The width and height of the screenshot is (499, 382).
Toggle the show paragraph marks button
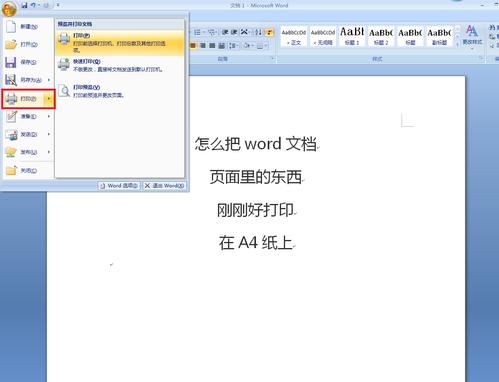(x=269, y=32)
